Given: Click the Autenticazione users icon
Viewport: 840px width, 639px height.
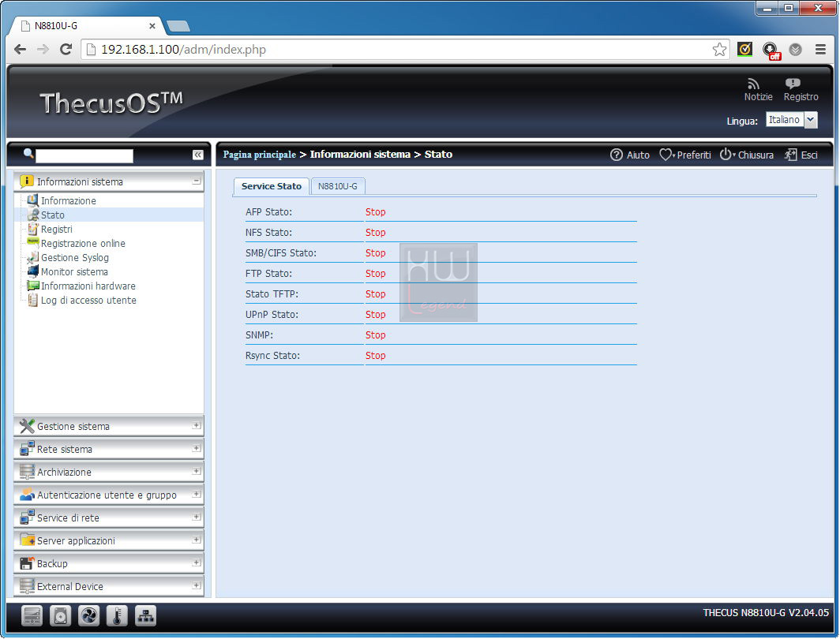Looking at the screenshot, I should click(x=27, y=495).
